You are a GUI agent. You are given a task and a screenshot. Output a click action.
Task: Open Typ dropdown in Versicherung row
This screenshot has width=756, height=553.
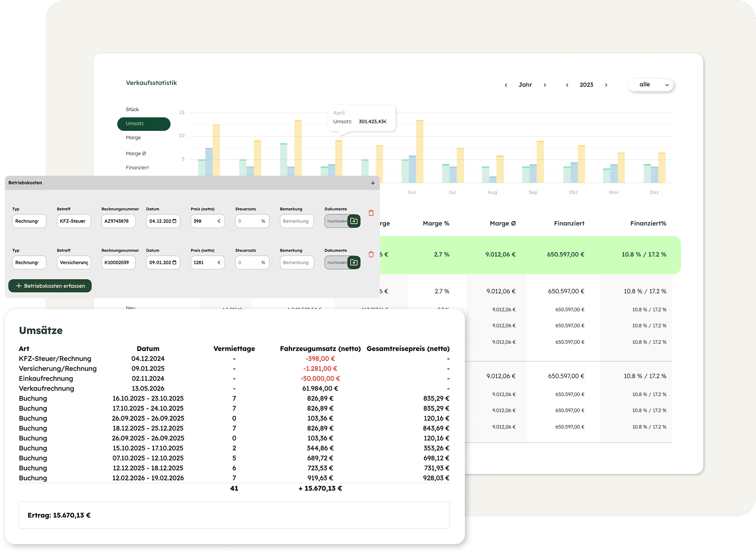click(29, 263)
